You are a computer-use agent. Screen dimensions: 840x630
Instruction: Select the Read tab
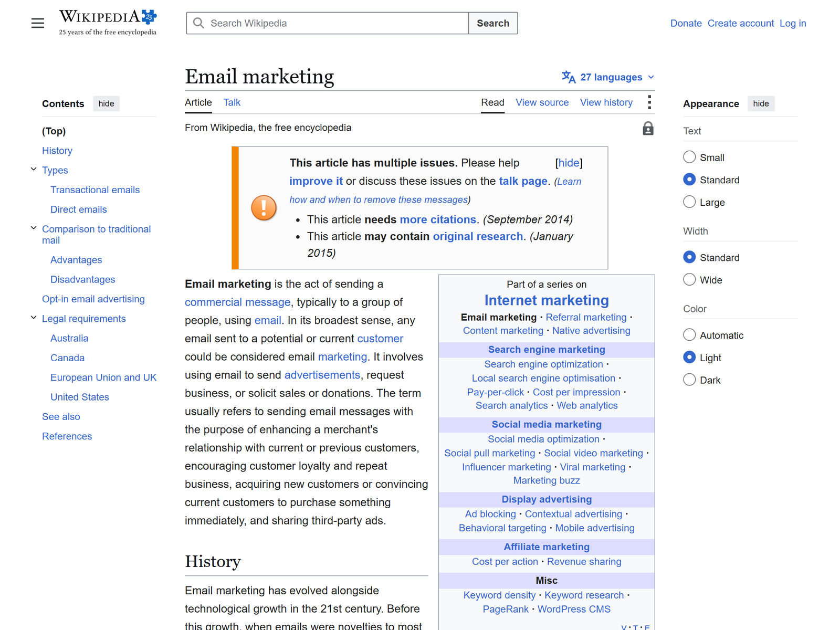tap(492, 102)
